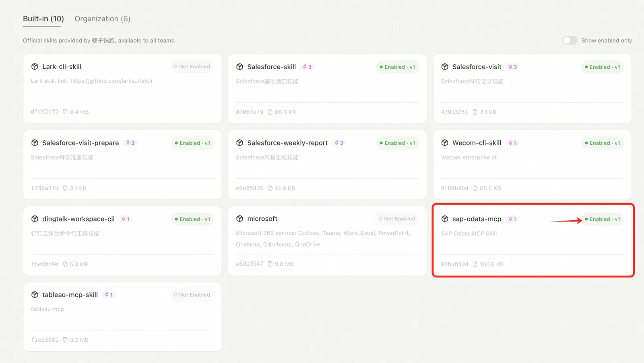Click the SAP Odata MCP Skill description
644x363 pixels.
(x=469, y=233)
